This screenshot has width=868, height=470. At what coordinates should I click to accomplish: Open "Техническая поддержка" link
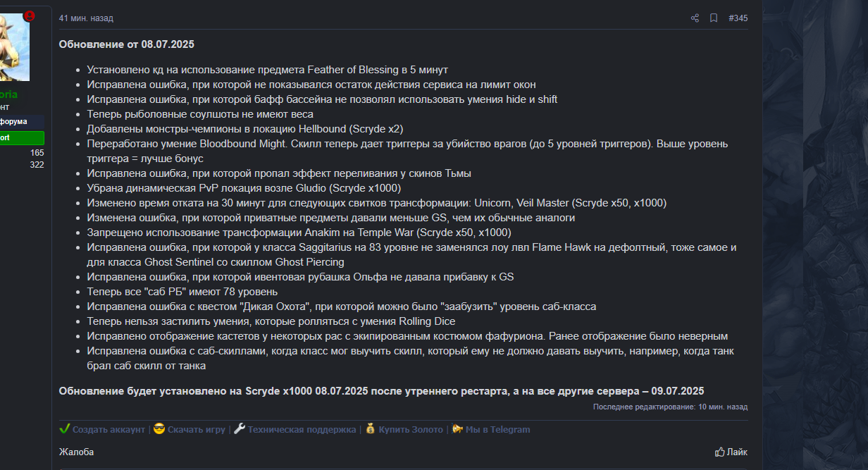[302, 429]
